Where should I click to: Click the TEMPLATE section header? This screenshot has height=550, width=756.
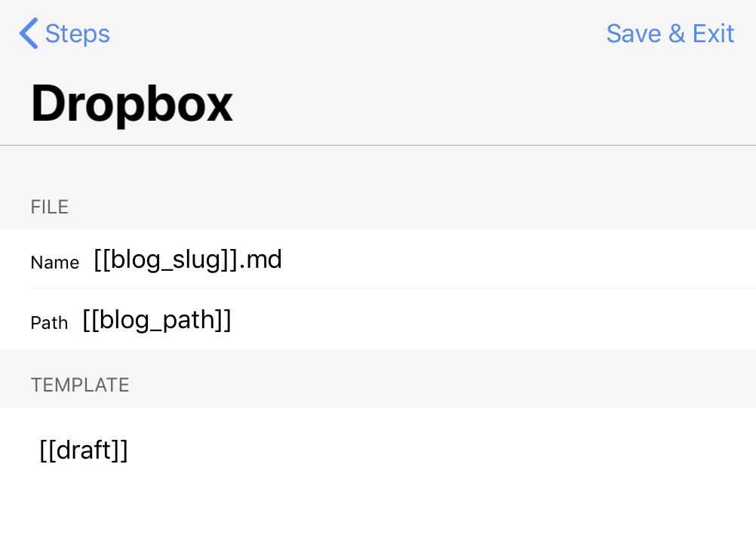pos(80,386)
